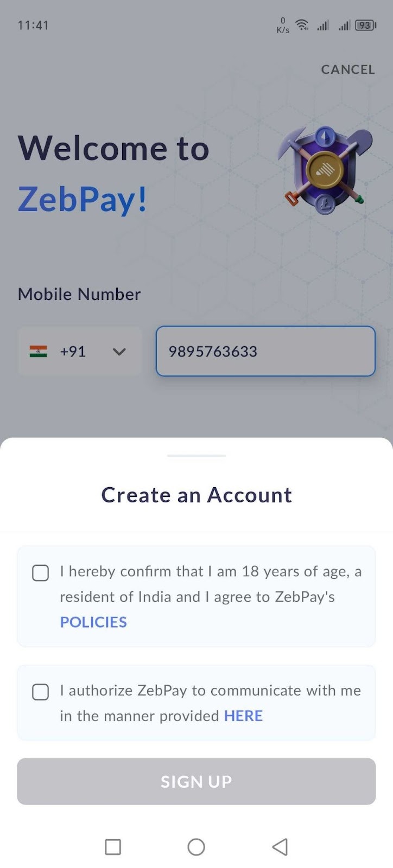Screen dimensions: 393x868
Task: Tap the SIGN UP button
Action: click(196, 781)
